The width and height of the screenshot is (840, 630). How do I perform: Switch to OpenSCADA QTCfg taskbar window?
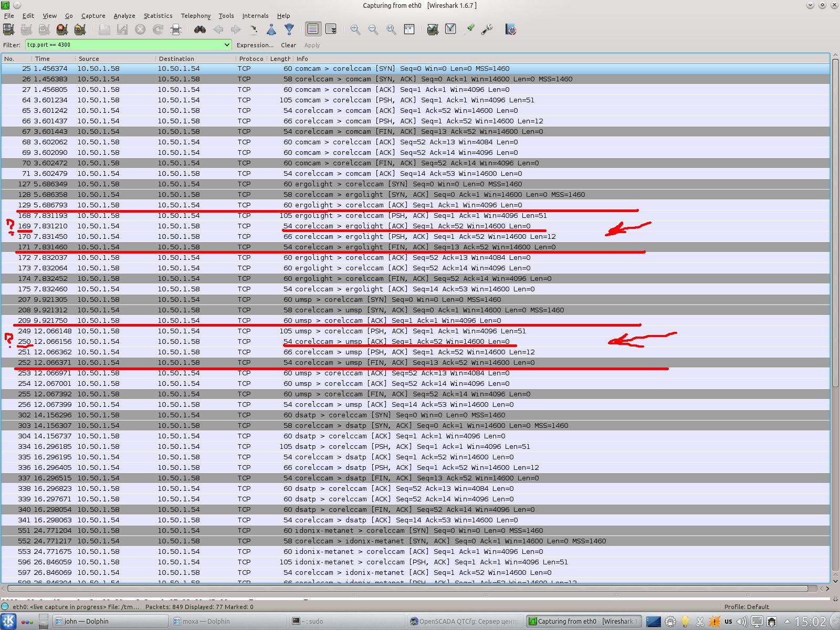(x=465, y=621)
